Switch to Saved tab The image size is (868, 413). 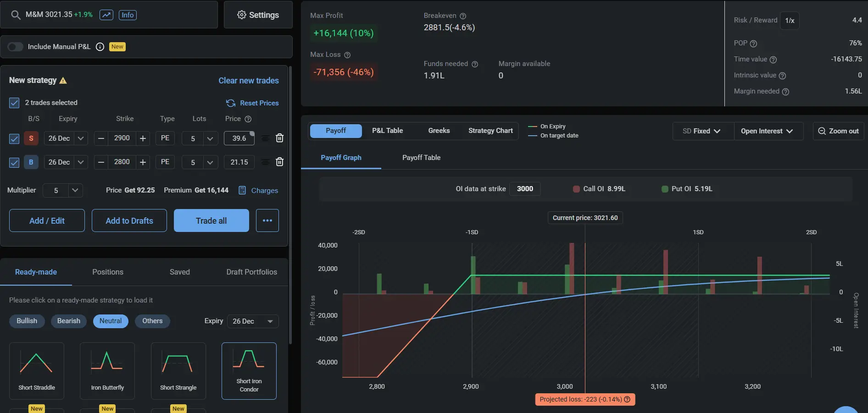pos(180,272)
